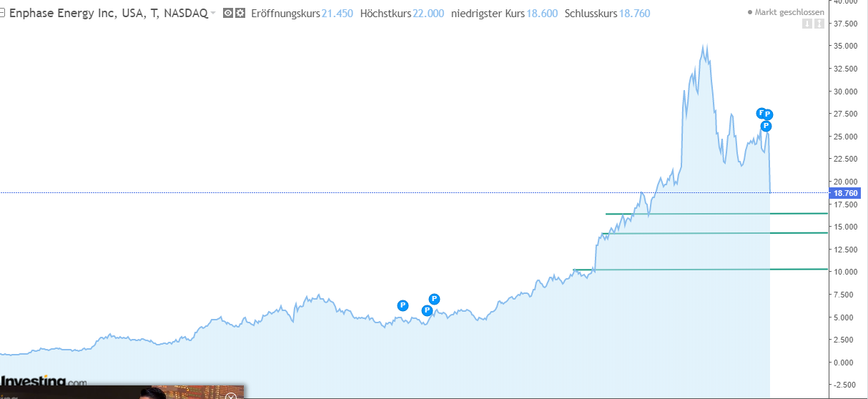Click the Markt geschlossen status indicator
Screen dimensions: 868x399
tap(786, 12)
